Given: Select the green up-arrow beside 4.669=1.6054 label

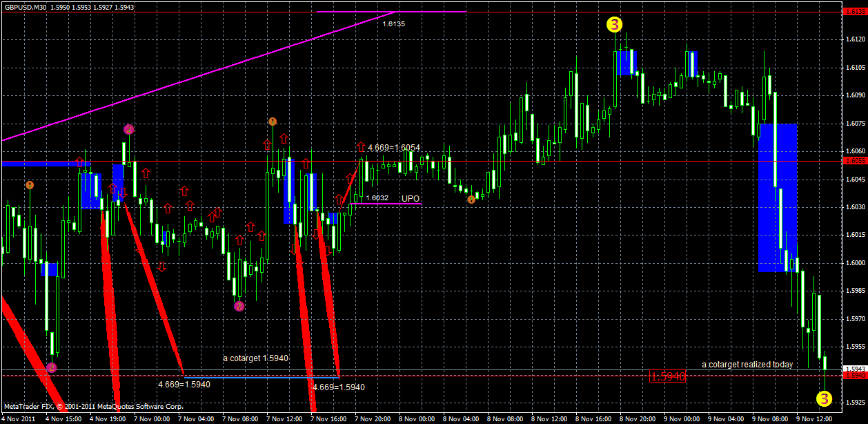Looking at the screenshot, I should 359,146.
